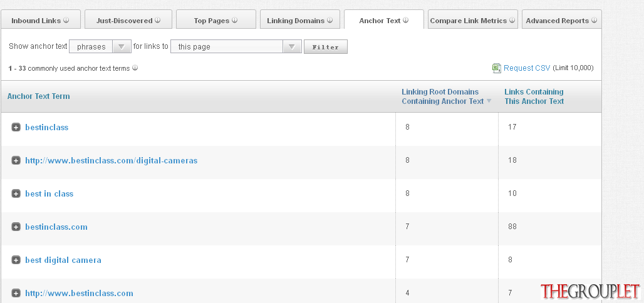Expand the bestinclass anchor text row

(x=16, y=127)
